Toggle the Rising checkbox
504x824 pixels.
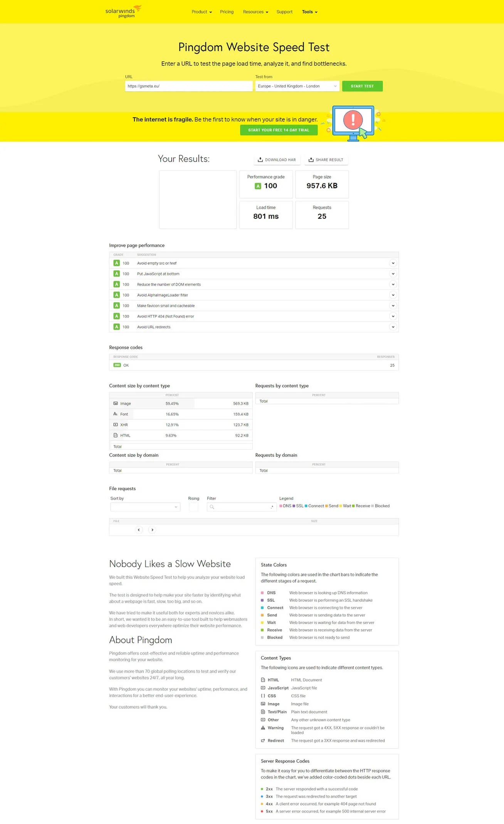tap(193, 507)
